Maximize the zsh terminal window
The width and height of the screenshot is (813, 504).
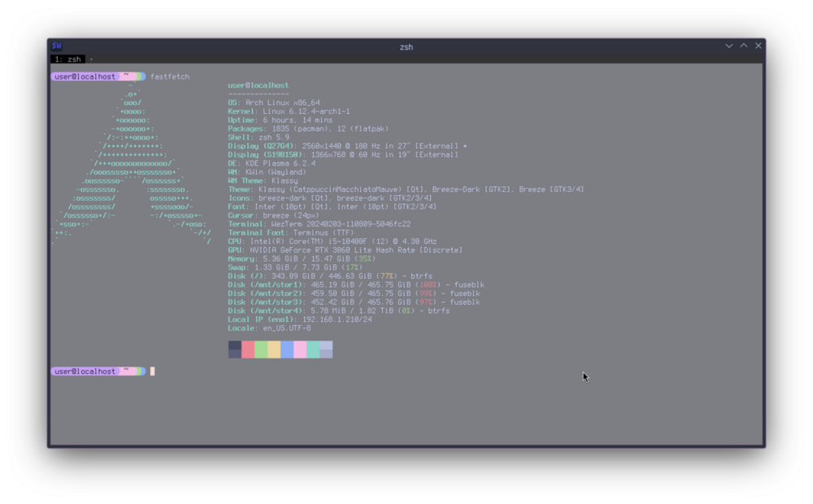(x=744, y=46)
